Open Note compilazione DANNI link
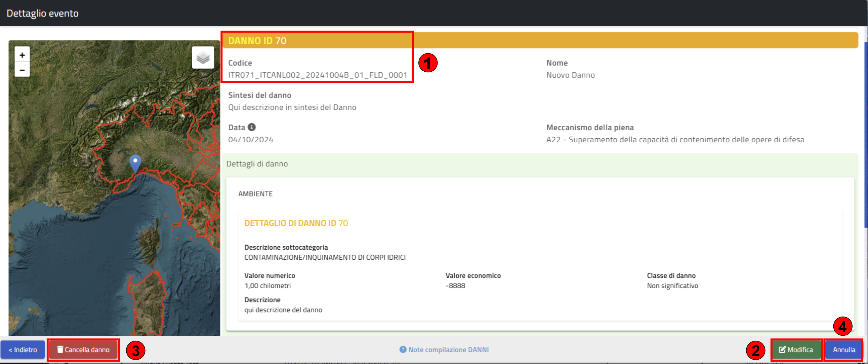 (x=448, y=350)
